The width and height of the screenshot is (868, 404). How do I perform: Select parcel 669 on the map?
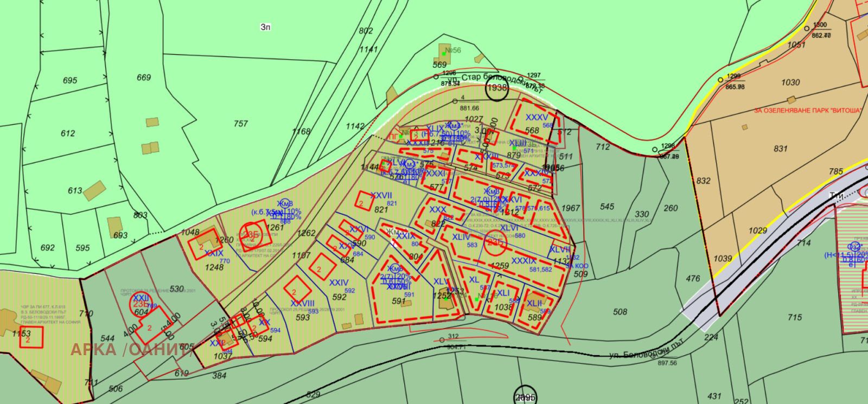(144, 78)
